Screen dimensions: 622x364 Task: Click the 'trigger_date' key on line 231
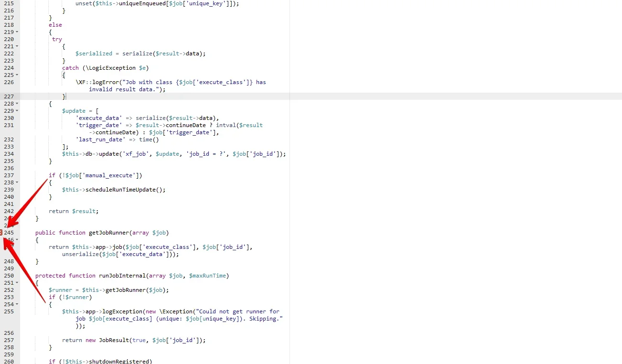point(99,125)
